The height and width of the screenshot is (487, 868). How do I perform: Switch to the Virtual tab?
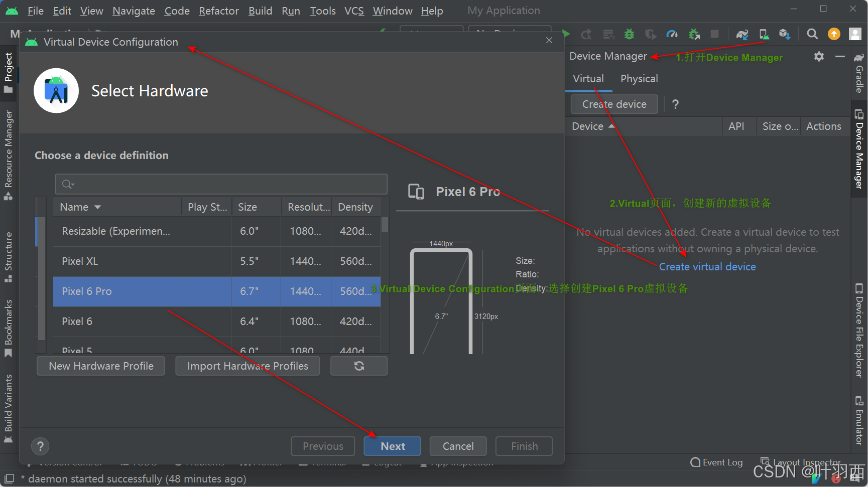click(x=588, y=79)
